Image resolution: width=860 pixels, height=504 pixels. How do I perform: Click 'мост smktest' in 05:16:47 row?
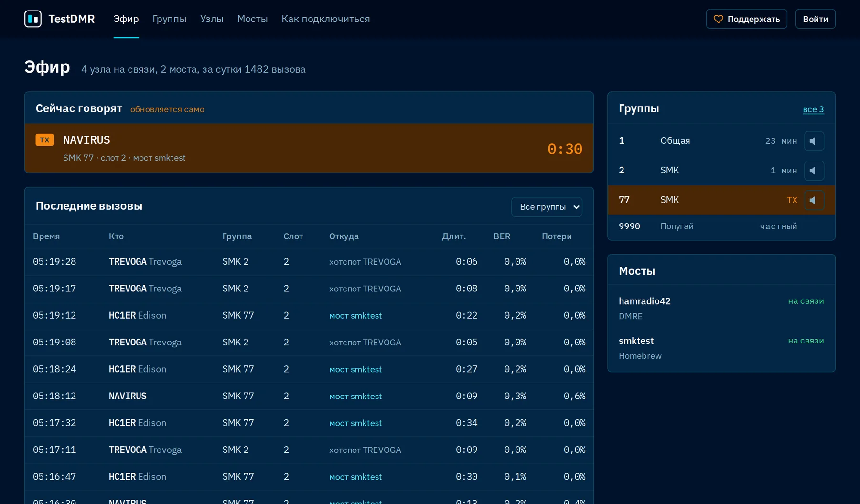355,477
